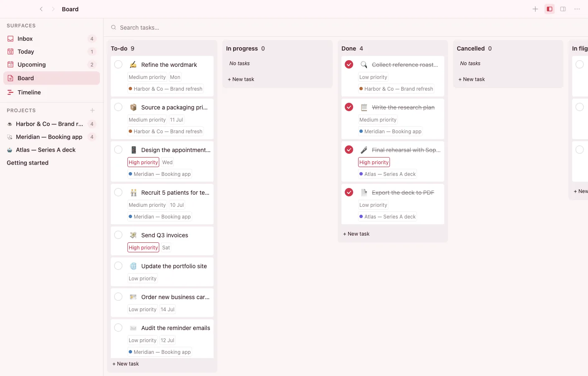Click the 12 Jul date on Audit the reminder emails
Viewport: 588px width, 376px height.
(168, 340)
